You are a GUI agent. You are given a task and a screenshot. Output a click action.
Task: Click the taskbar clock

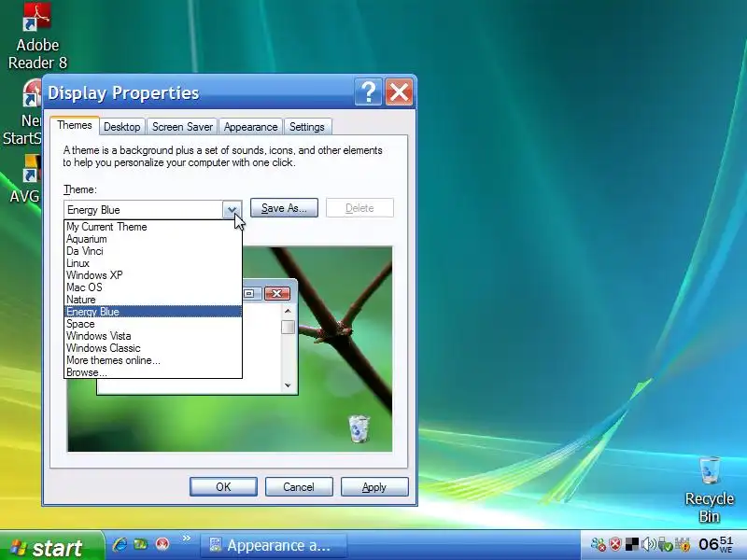715,544
